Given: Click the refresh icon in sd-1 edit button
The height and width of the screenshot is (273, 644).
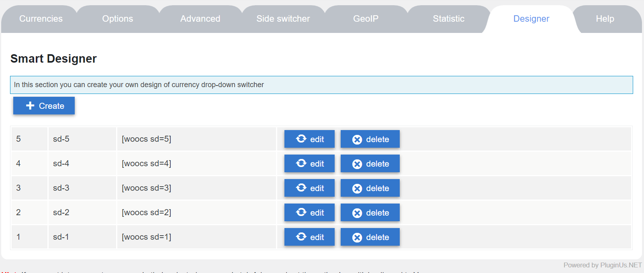Looking at the screenshot, I should coord(301,236).
